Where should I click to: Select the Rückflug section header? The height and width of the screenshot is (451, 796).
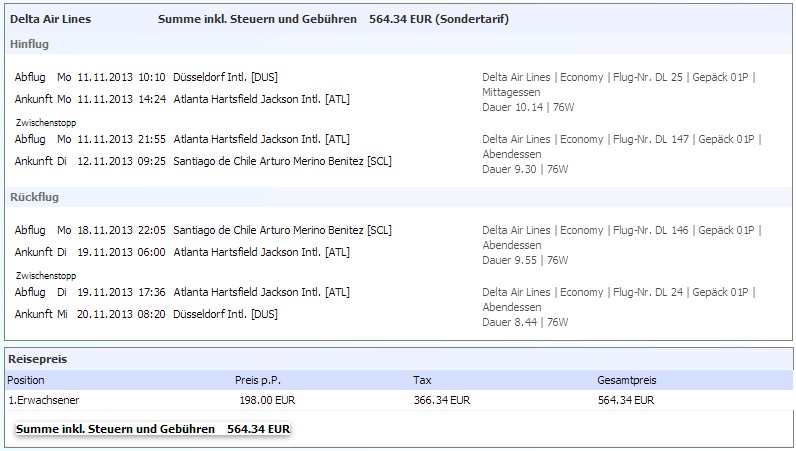point(34,197)
